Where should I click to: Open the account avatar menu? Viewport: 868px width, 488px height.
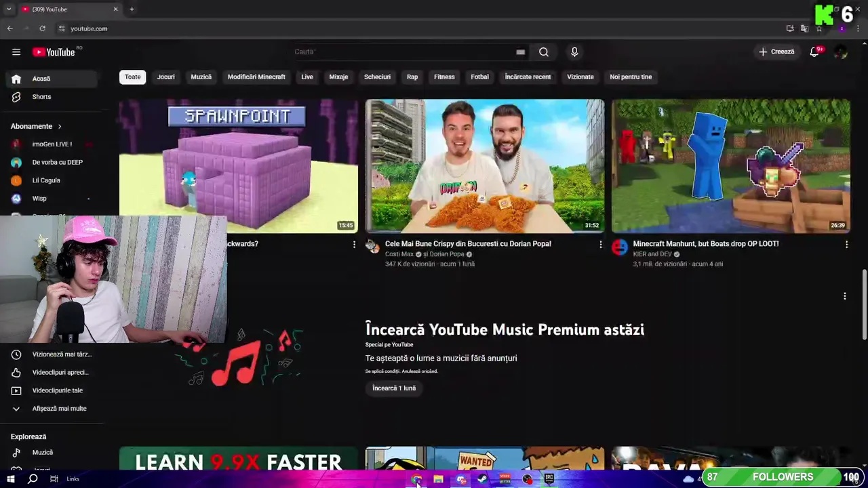click(x=841, y=52)
